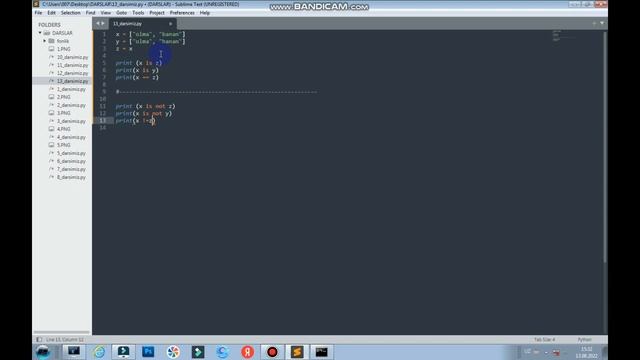Open 3.PNG in the sidebar
Viewport: 640px width, 360px height.
(x=63, y=113)
